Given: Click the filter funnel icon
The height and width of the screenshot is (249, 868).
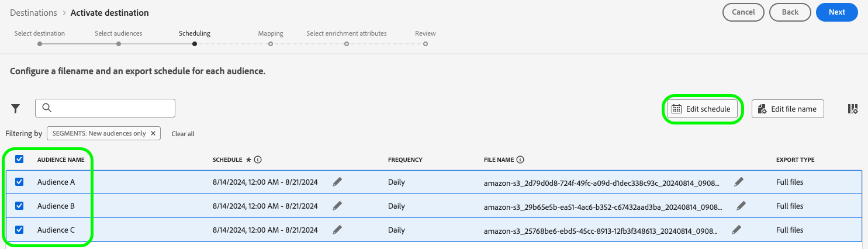Looking at the screenshot, I should tap(16, 108).
